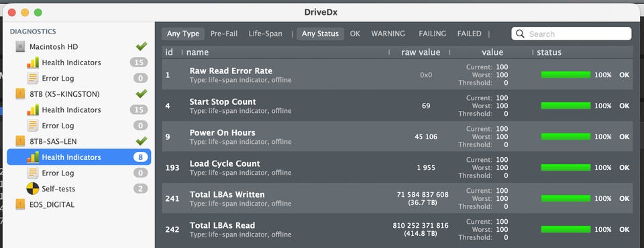The width and height of the screenshot is (644, 248).
Task: Click the 0 badge on 8TB (X5-KINGSTON) Error Log
Action: pos(140,126)
